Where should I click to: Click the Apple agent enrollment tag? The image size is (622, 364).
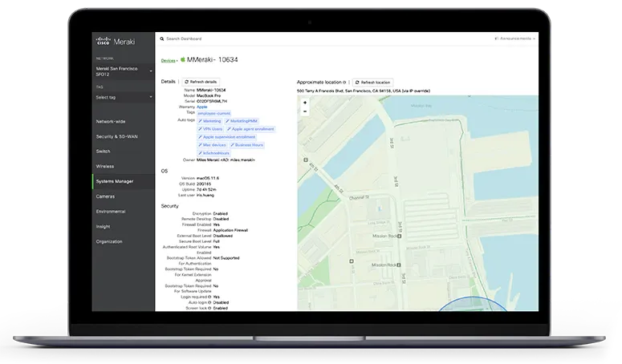click(x=250, y=129)
